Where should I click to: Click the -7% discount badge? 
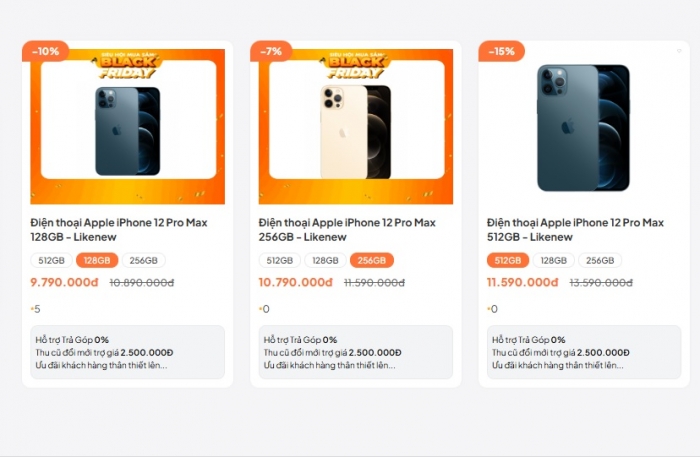(273, 51)
